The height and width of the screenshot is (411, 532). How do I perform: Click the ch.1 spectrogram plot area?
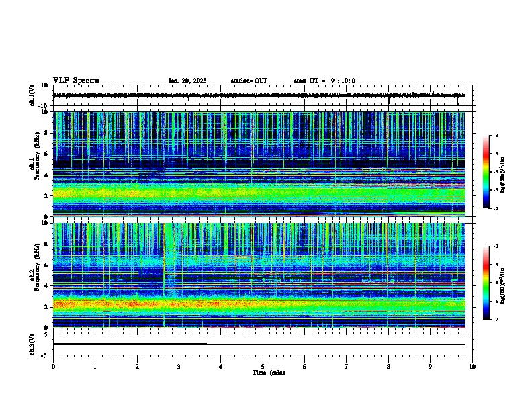pos(259,164)
